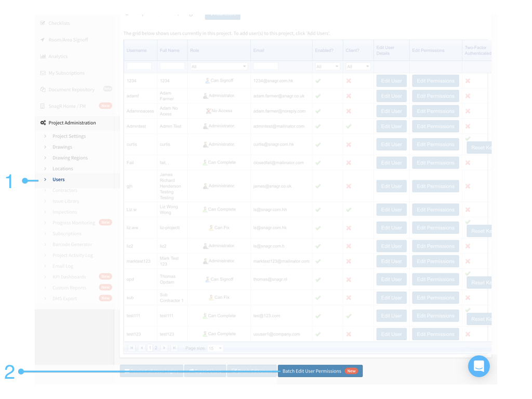Viewport: 532px width, 399px height.
Task: Select Users under Project Administration
Action: point(58,179)
